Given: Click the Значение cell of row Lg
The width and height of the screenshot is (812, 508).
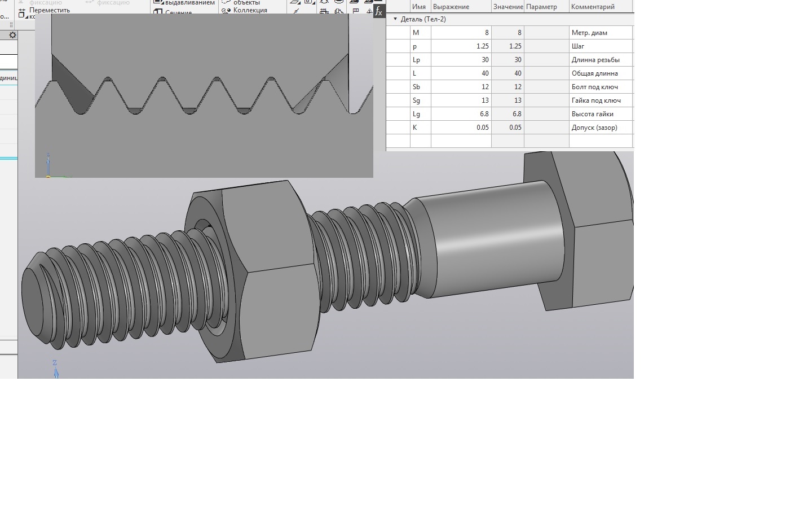Looking at the screenshot, I should pyautogui.click(x=507, y=114).
